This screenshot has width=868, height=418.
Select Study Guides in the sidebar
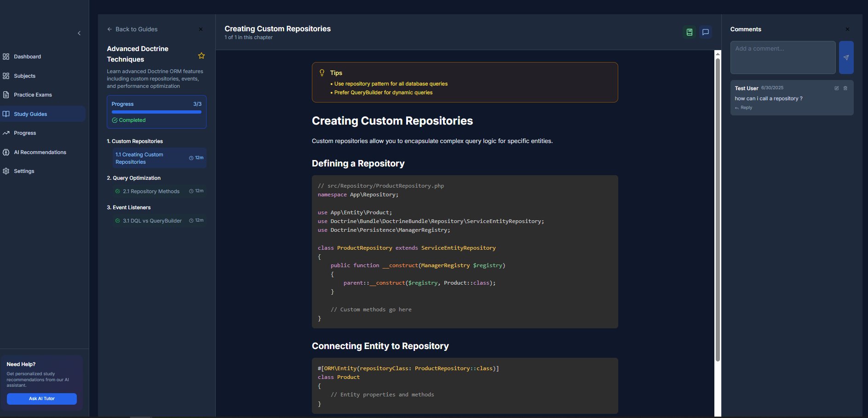(x=42, y=114)
